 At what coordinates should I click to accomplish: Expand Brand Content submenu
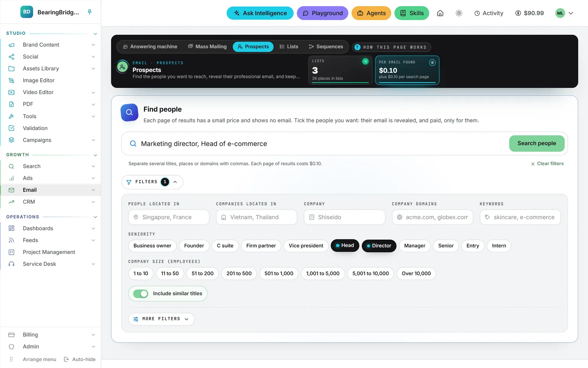click(x=93, y=45)
